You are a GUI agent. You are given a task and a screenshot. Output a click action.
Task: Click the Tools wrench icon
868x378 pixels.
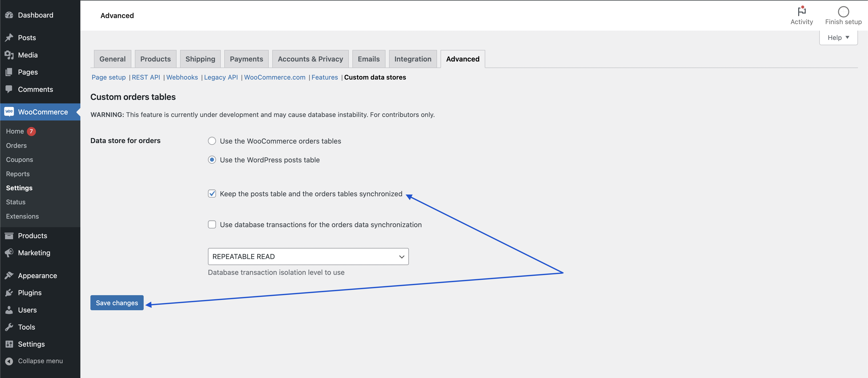pos(9,327)
